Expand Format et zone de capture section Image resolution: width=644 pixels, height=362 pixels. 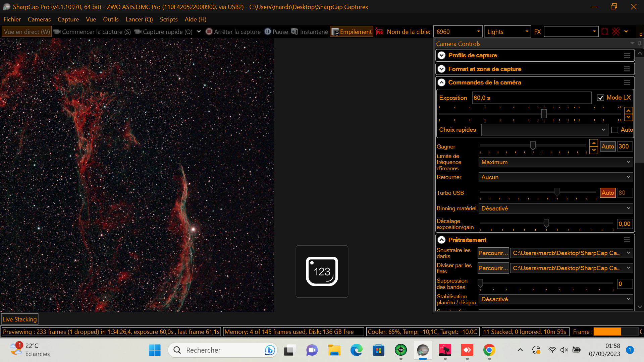tap(442, 69)
